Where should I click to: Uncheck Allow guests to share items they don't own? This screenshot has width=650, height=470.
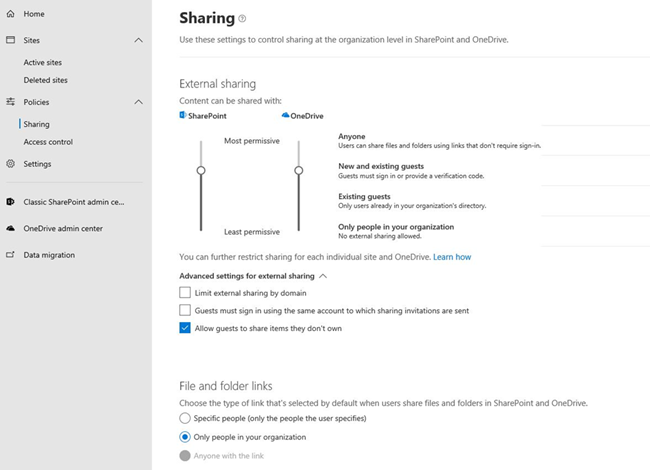(185, 328)
